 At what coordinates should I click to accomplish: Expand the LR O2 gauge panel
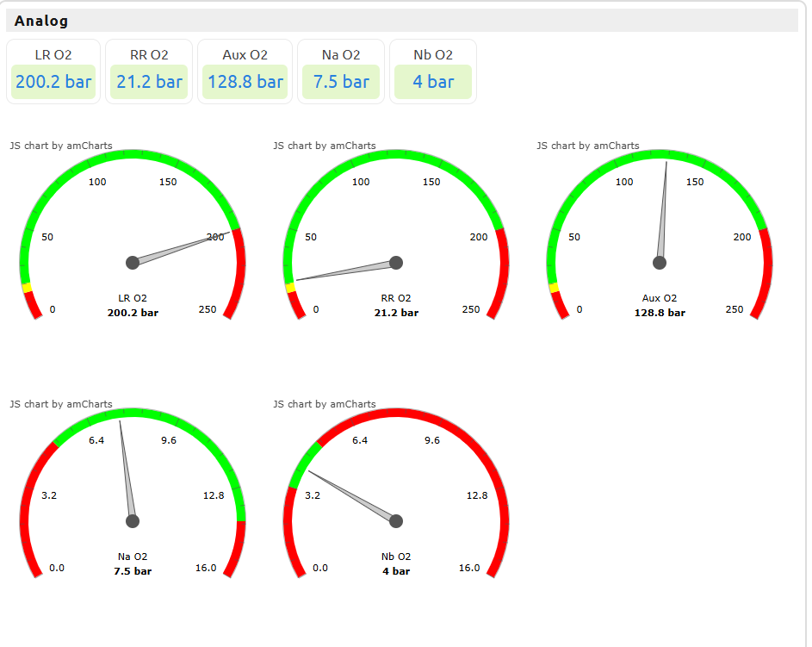tap(132, 233)
